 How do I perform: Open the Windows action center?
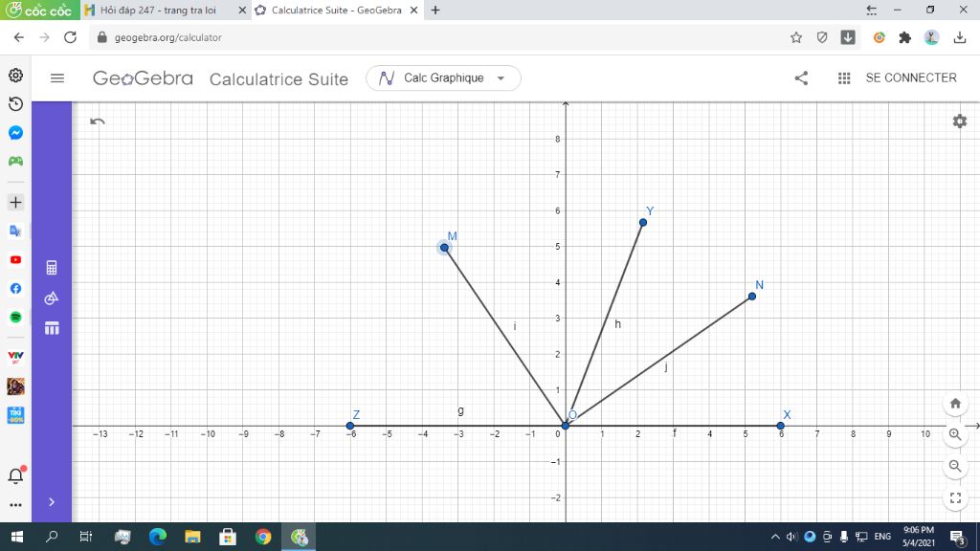[x=957, y=537]
